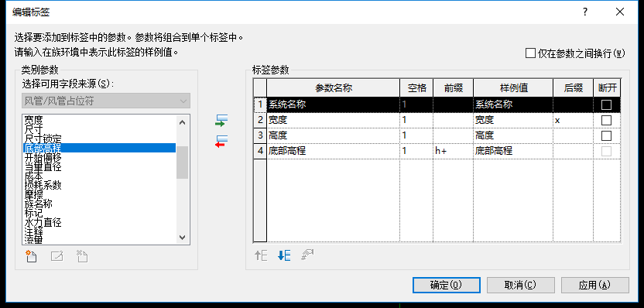This screenshot has height=308, width=644.
Task: Click the 底部高程 parameter name cell in table
Action: click(x=333, y=151)
